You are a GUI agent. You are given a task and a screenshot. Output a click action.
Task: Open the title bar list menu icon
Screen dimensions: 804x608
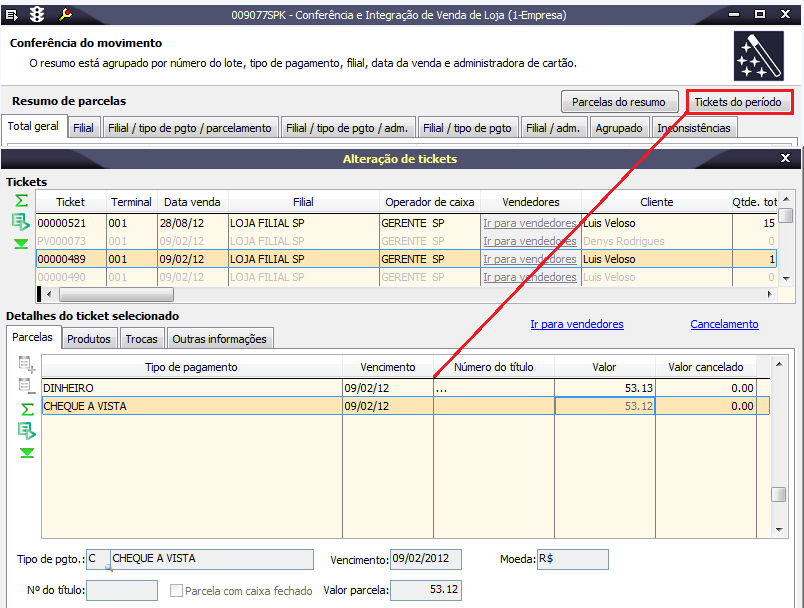[11, 15]
